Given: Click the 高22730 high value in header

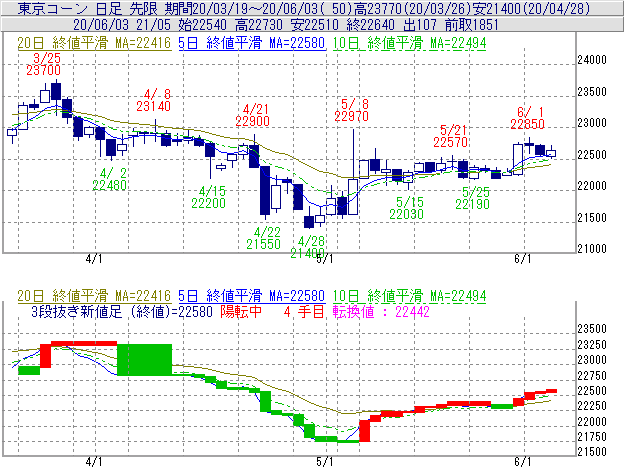Looking at the screenshot, I should (x=259, y=25).
